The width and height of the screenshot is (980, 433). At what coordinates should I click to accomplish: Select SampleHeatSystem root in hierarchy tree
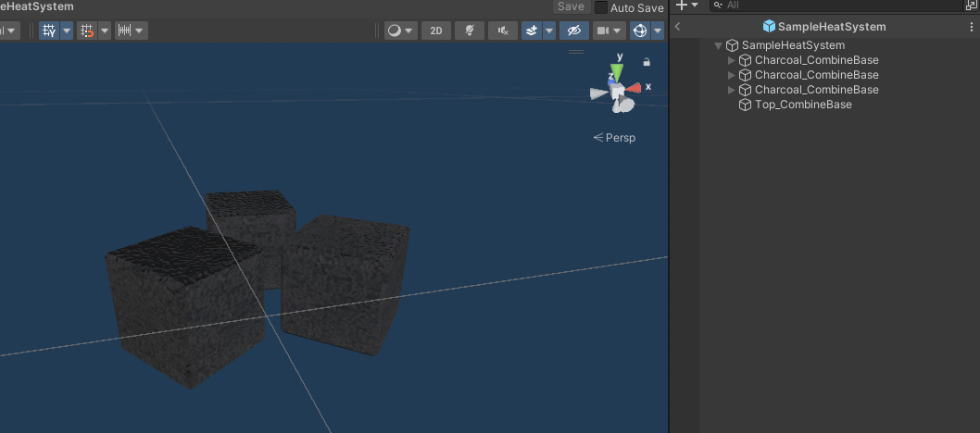pos(793,45)
